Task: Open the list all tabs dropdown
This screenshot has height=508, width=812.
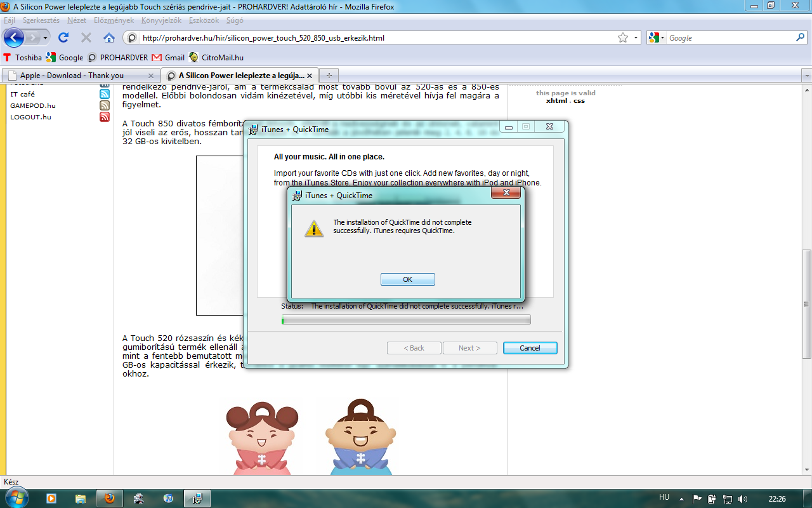Action: [x=807, y=75]
